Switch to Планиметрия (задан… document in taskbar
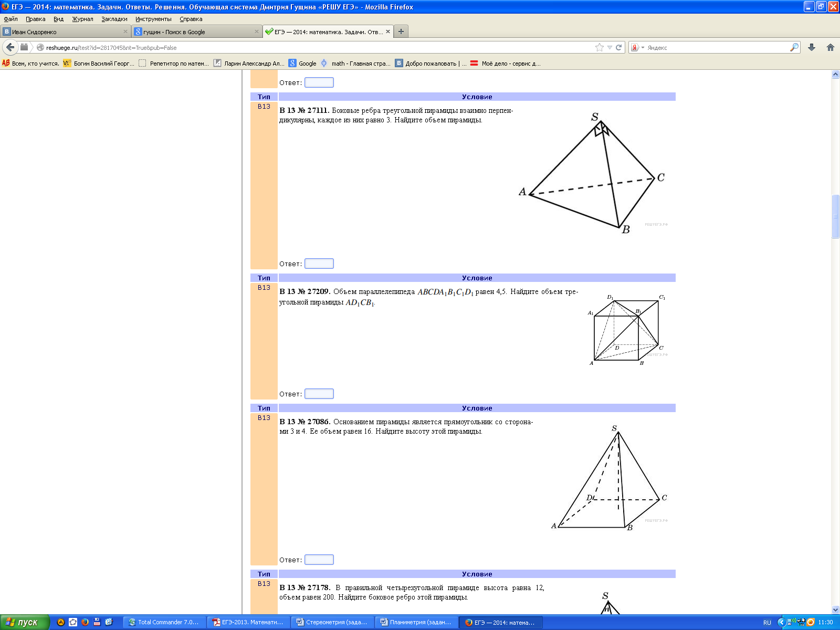The width and height of the screenshot is (840, 630). click(416, 622)
